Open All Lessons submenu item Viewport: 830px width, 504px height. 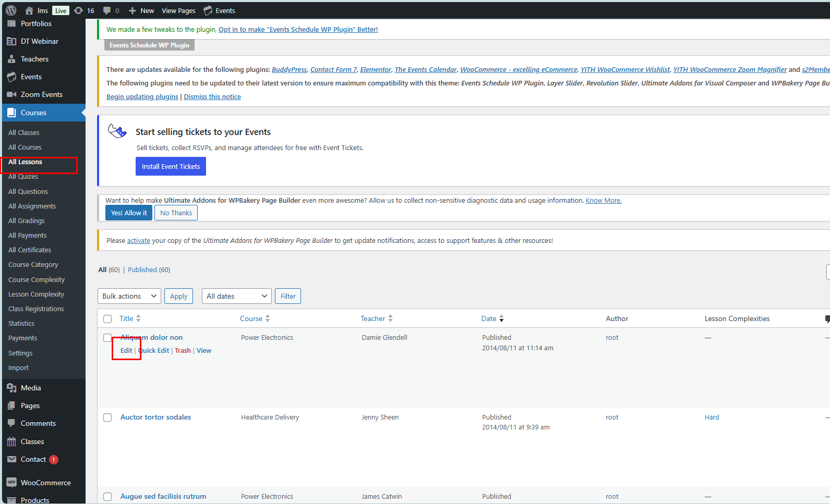(25, 162)
